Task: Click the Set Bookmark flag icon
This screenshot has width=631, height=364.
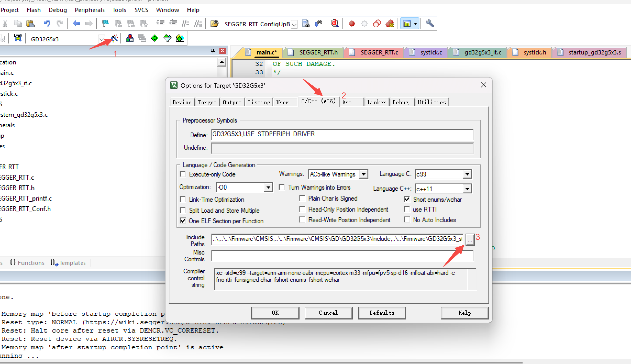Action: coord(105,24)
